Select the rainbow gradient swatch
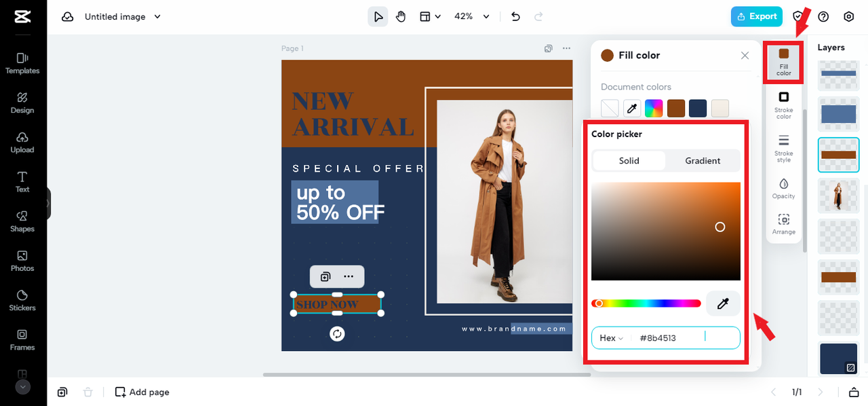This screenshot has height=406, width=868. [654, 108]
